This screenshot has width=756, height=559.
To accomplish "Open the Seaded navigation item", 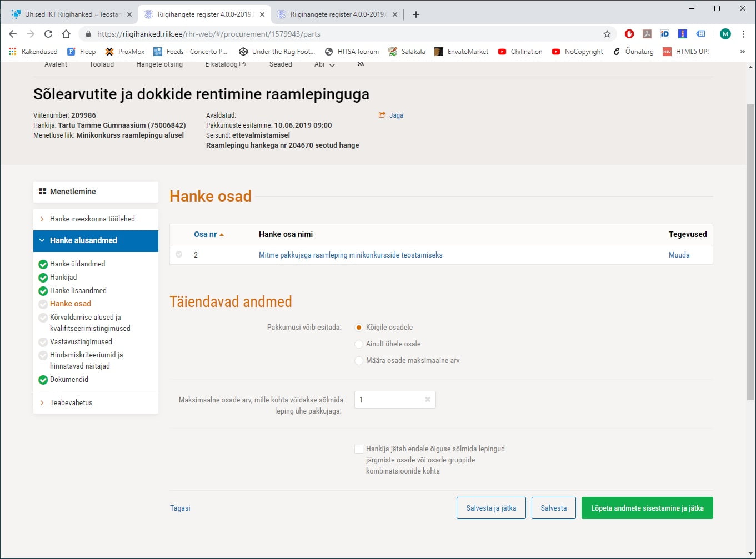I will [281, 64].
